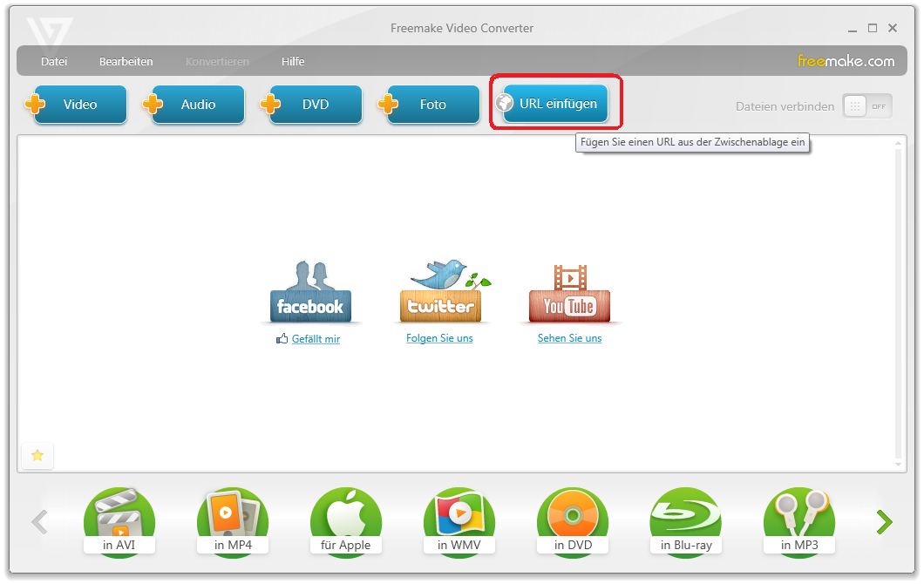Open the favorites star icon

[37, 455]
